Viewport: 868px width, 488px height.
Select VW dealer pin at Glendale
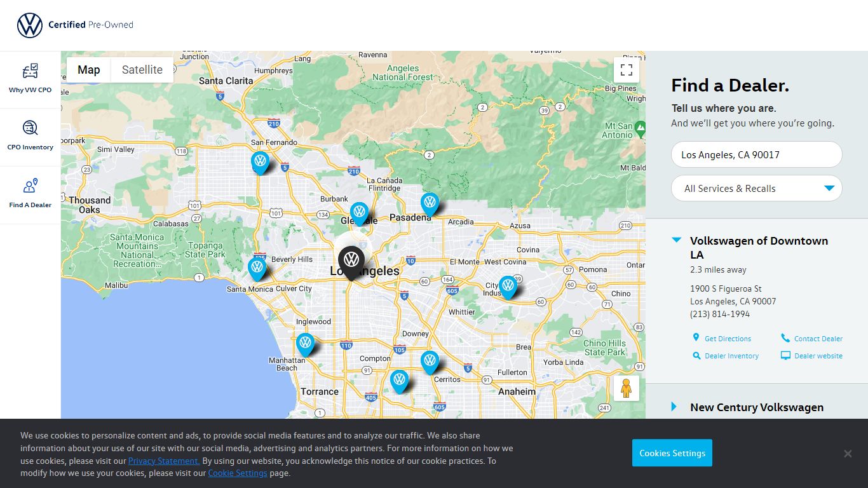point(359,213)
